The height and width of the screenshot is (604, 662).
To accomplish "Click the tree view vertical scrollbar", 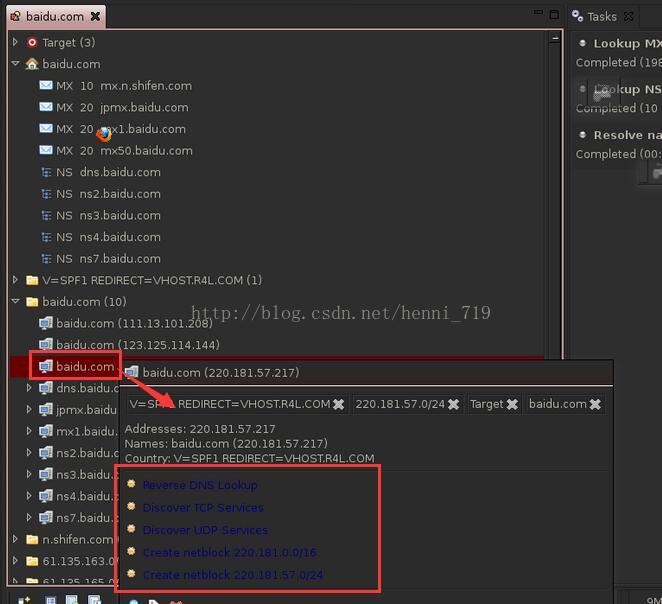I will [x=555, y=194].
